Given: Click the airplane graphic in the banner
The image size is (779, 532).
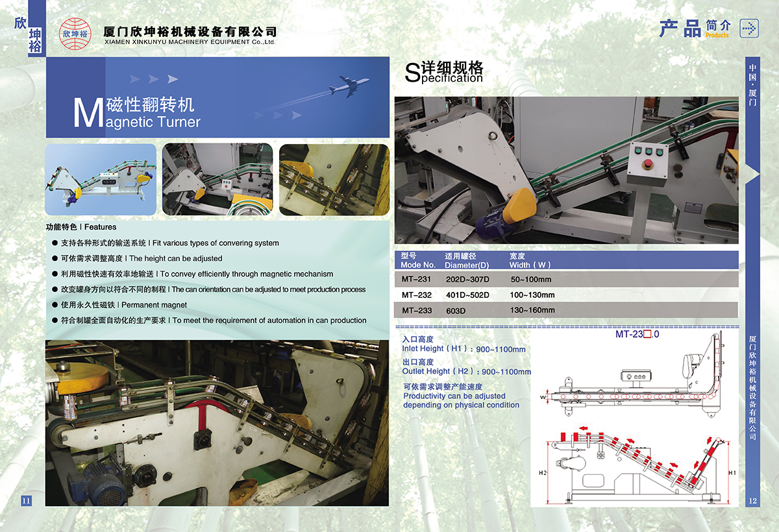Looking at the screenshot, I should pos(349,86).
